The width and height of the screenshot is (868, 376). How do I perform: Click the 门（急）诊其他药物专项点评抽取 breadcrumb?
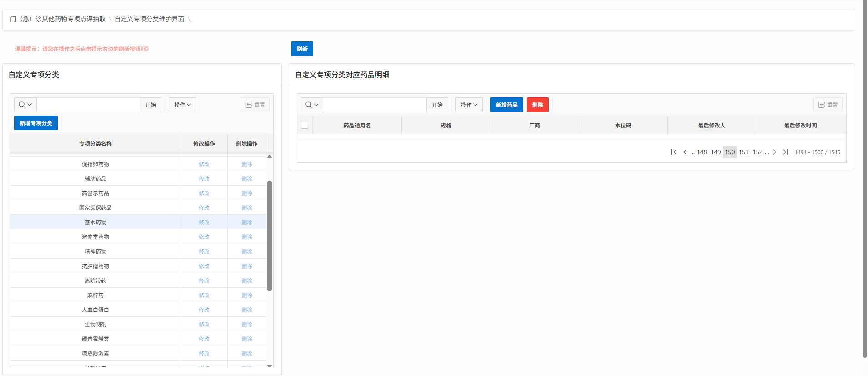coord(58,19)
